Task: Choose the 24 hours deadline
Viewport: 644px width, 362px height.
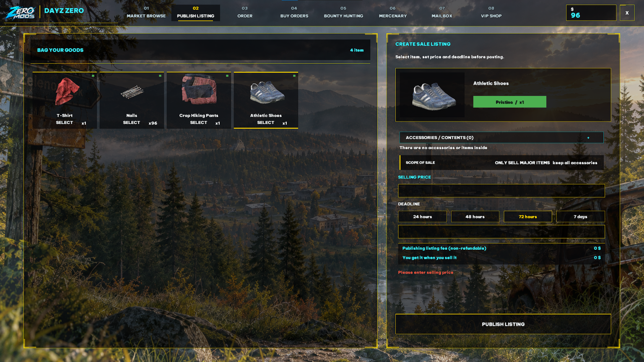Action: pyautogui.click(x=422, y=217)
